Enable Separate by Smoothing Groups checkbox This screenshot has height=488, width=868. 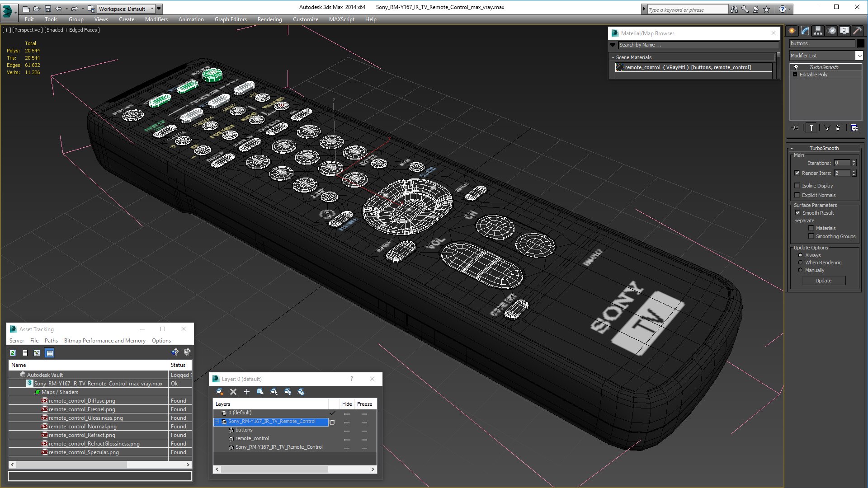(x=811, y=236)
